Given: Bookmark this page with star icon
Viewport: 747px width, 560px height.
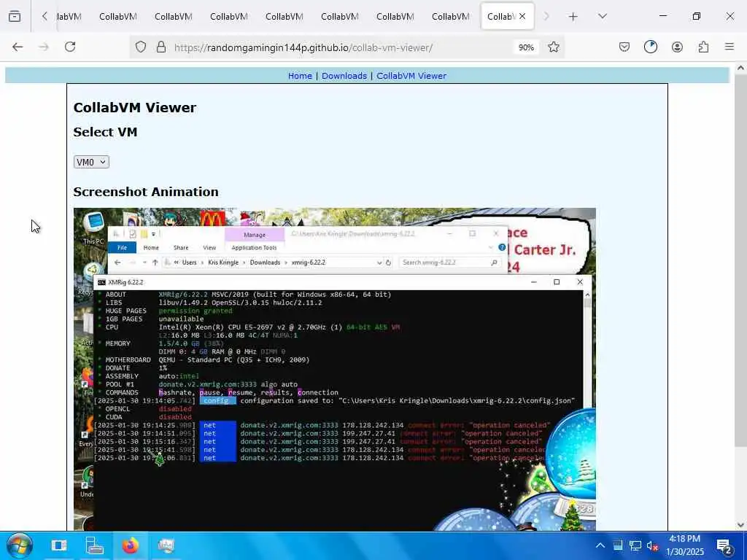Looking at the screenshot, I should 553,47.
